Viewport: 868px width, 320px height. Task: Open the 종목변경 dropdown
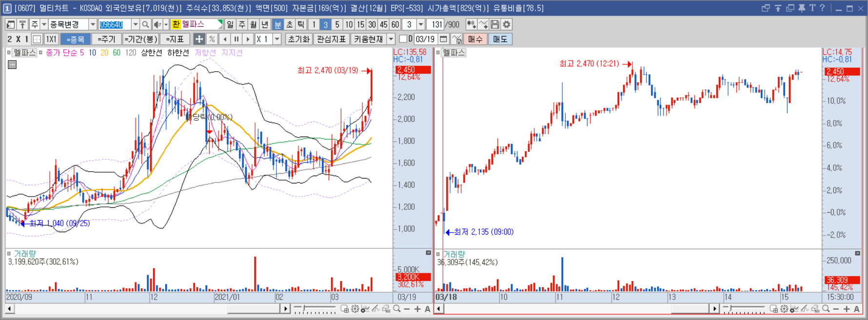[x=92, y=24]
